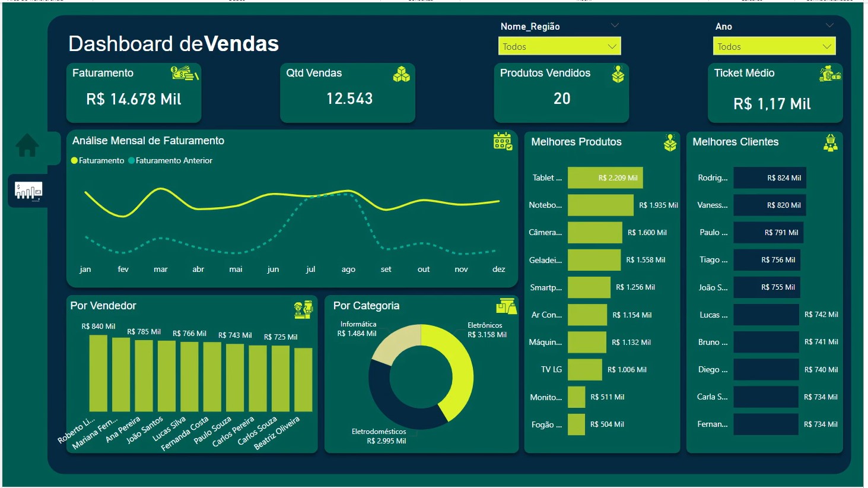
Task: Click the customers icon in Melhores Clientes header
Action: click(x=831, y=142)
